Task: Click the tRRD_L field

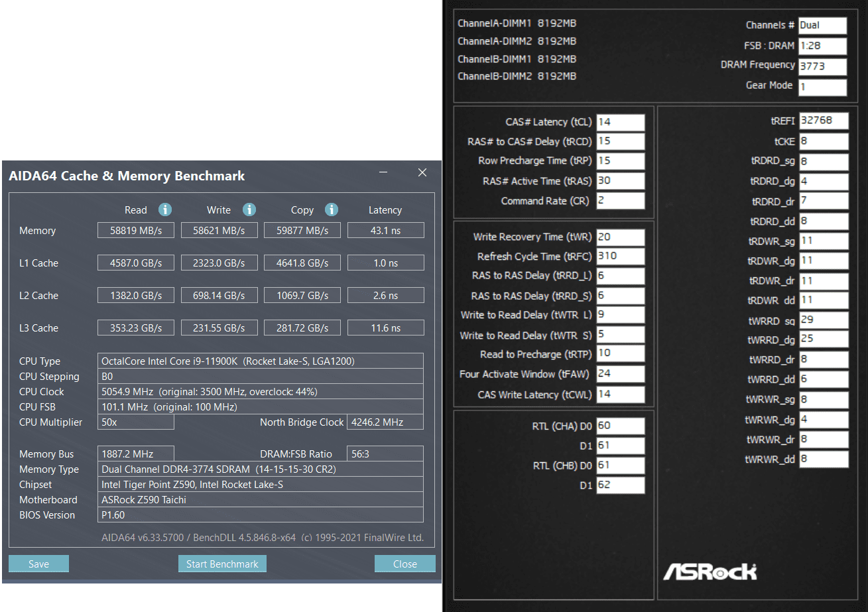Action: [x=620, y=276]
